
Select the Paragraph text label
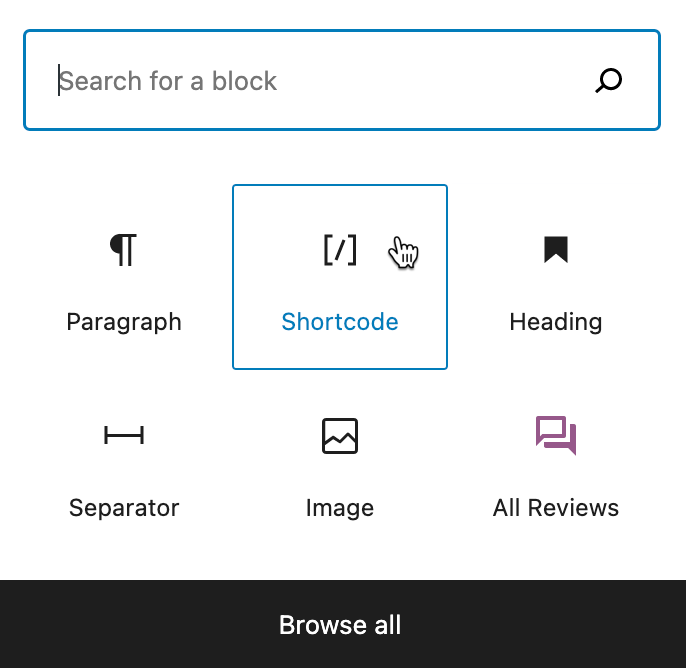tap(124, 322)
